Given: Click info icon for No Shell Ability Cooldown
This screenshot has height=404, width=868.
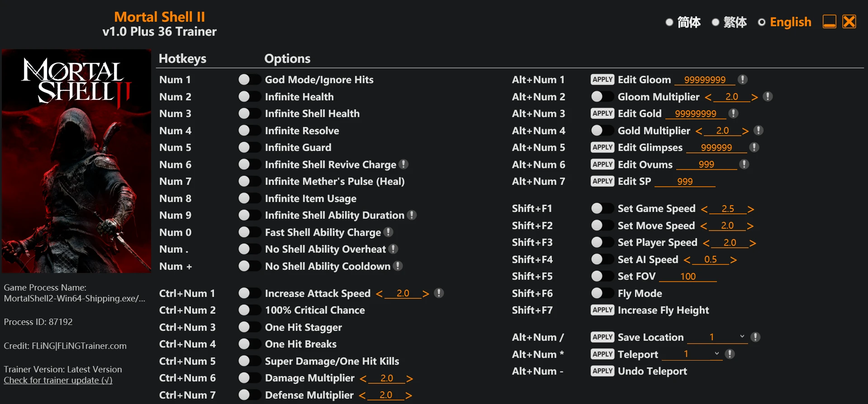Looking at the screenshot, I should 398,266.
